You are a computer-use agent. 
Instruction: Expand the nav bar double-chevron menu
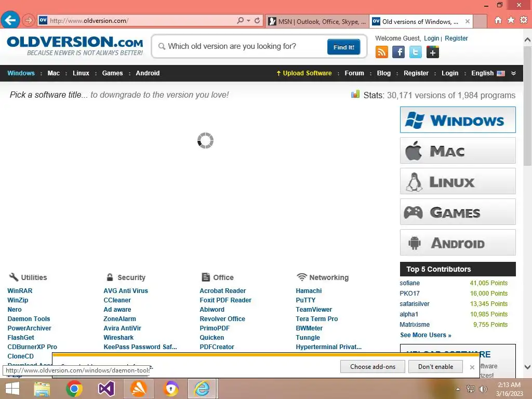click(513, 73)
